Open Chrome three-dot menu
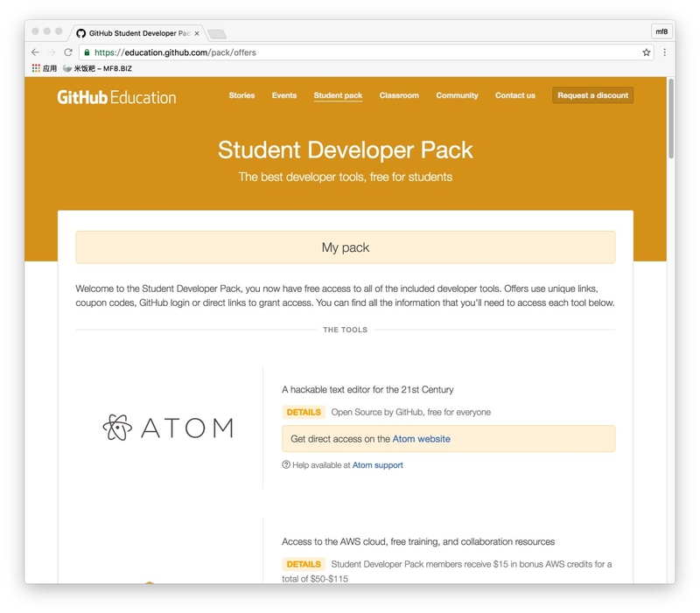 (665, 52)
